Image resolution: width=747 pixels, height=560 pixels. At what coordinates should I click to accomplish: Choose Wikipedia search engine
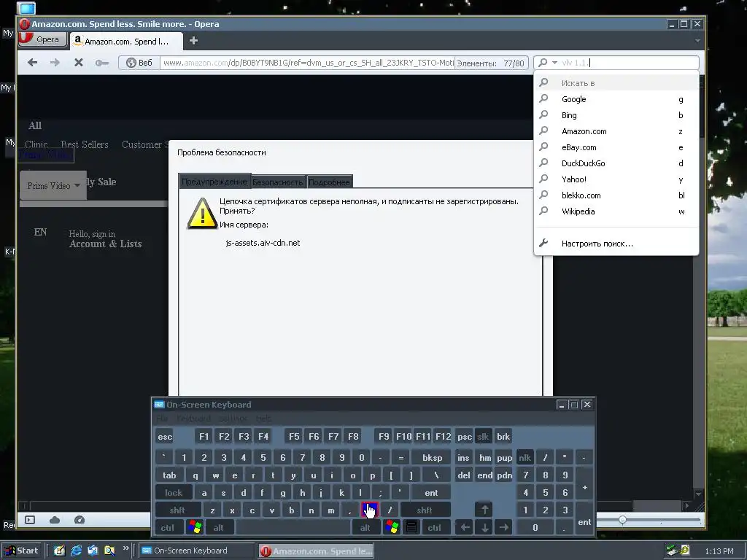point(616,211)
